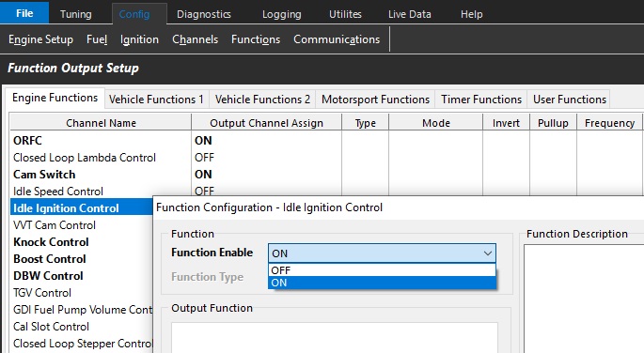This screenshot has width=644, height=353.
Task: Select the Boost Control channel row
Action: (81, 259)
